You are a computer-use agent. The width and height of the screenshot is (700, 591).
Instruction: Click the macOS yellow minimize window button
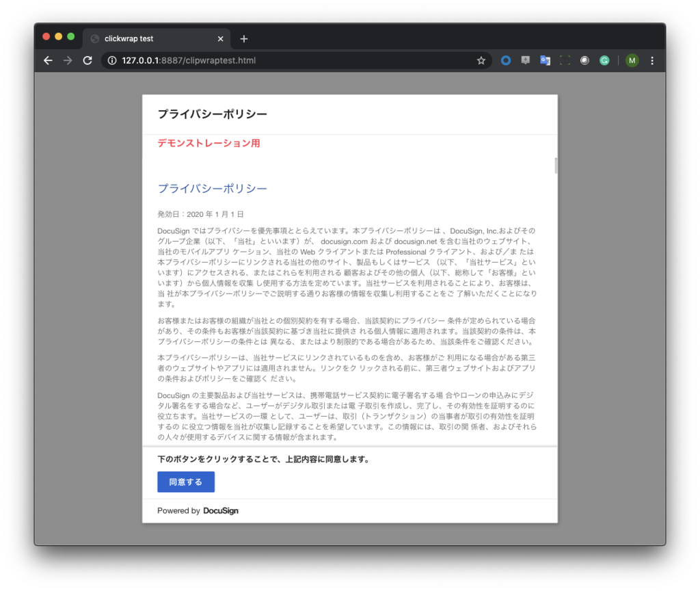click(59, 37)
